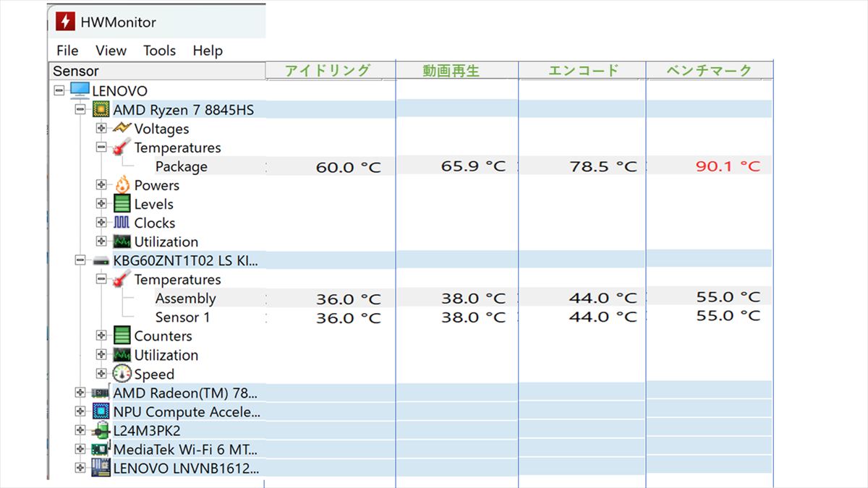The width and height of the screenshot is (868, 488).
Task: Click the thermometer icon beside SSD Temperatures
Action: [122, 279]
